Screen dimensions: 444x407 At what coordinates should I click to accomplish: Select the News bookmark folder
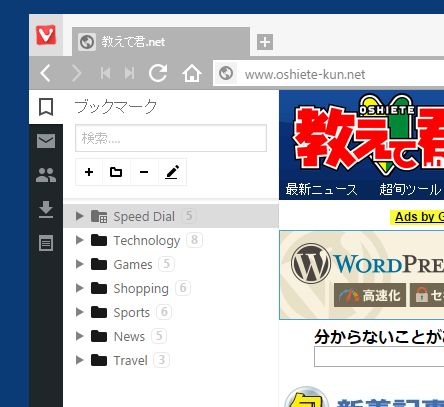(171, 336)
